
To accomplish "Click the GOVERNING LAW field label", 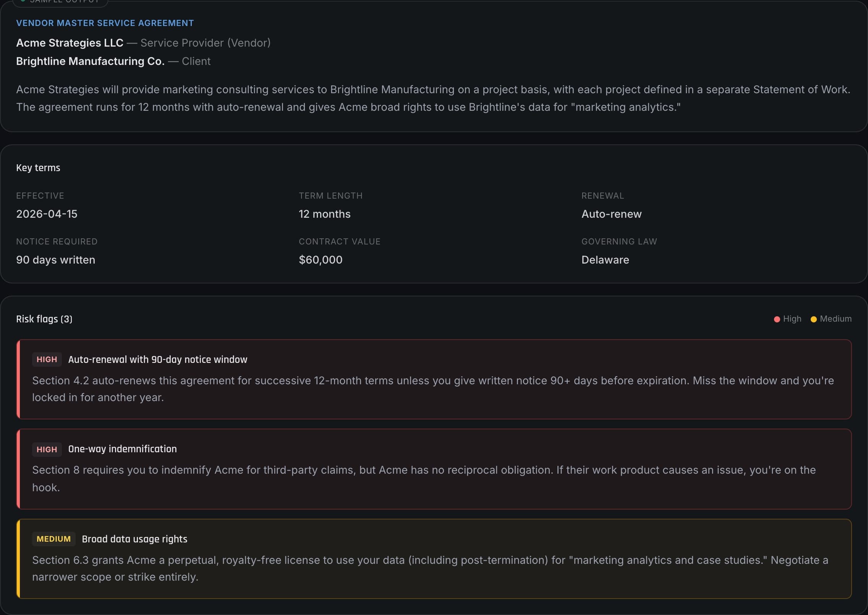I will 619,241.
